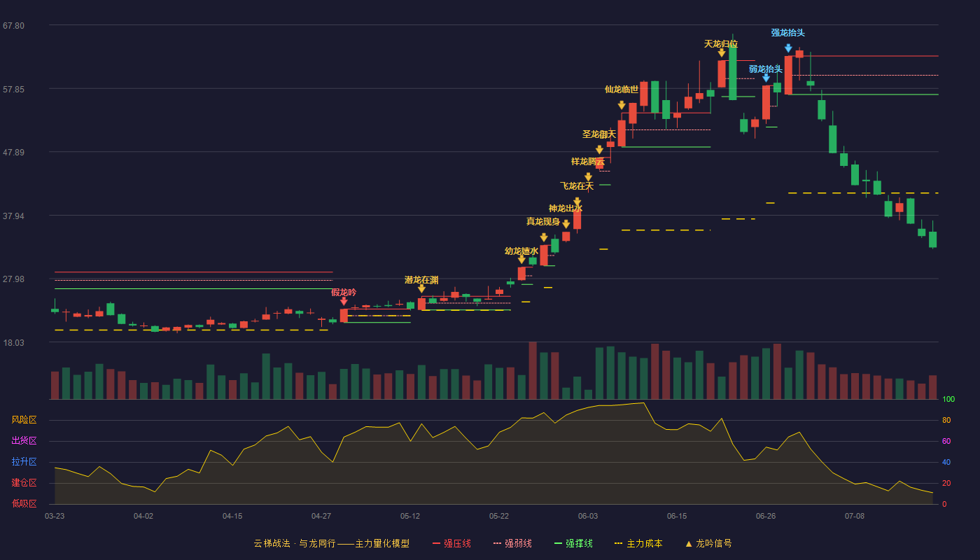Viewport: 980px width, 560px height.
Task: Click the 低吸区 zone label
Action: [x=24, y=503]
